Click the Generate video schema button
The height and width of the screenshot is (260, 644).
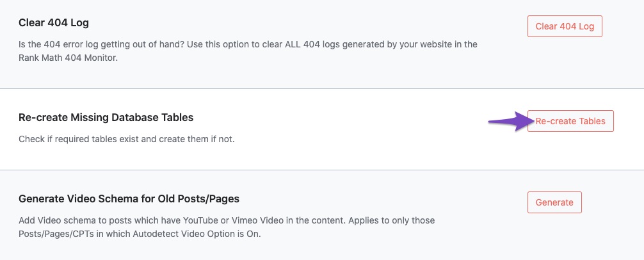click(x=554, y=202)
